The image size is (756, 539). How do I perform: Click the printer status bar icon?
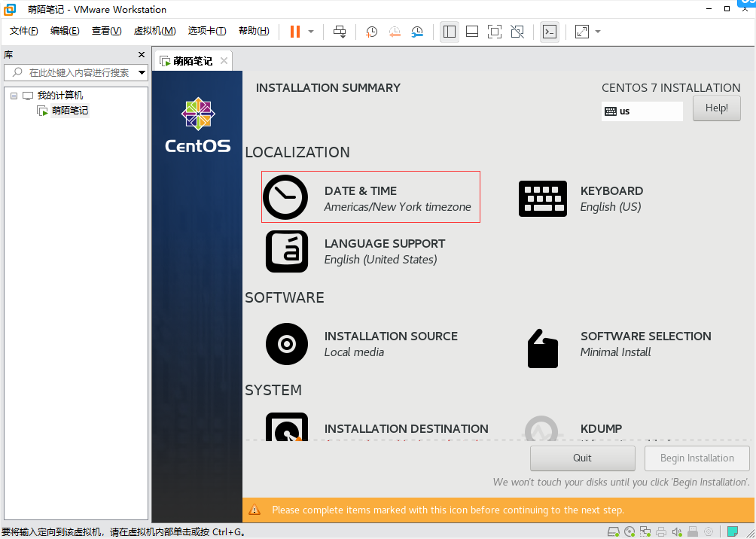point(661,532)
